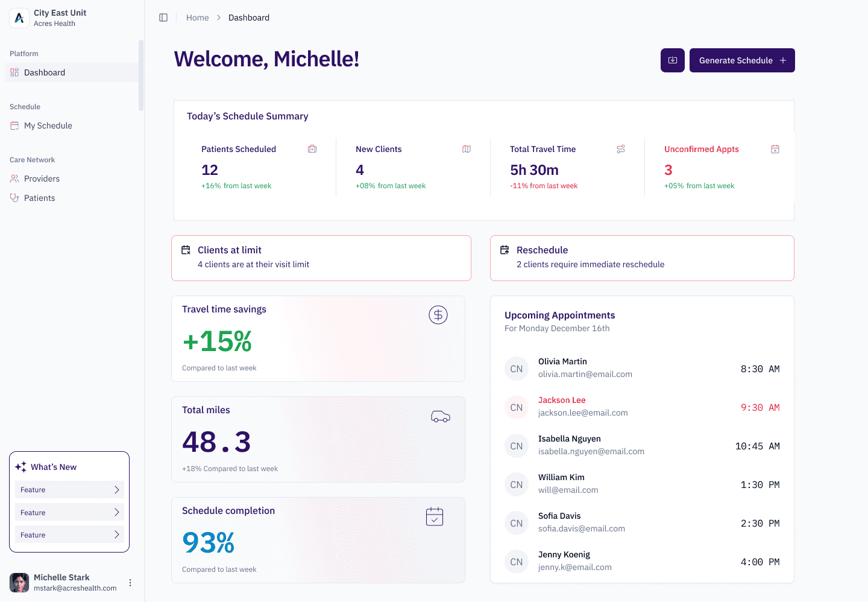Click mstark@acreshealth.com email

pyautogui.click(x=75, y=588)
